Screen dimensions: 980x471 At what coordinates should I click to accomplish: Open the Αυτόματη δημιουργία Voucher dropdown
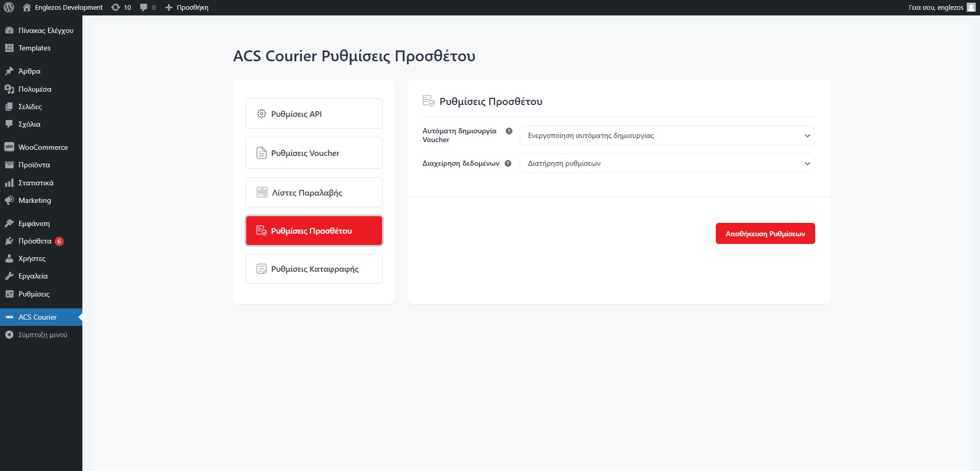[667, 136]
